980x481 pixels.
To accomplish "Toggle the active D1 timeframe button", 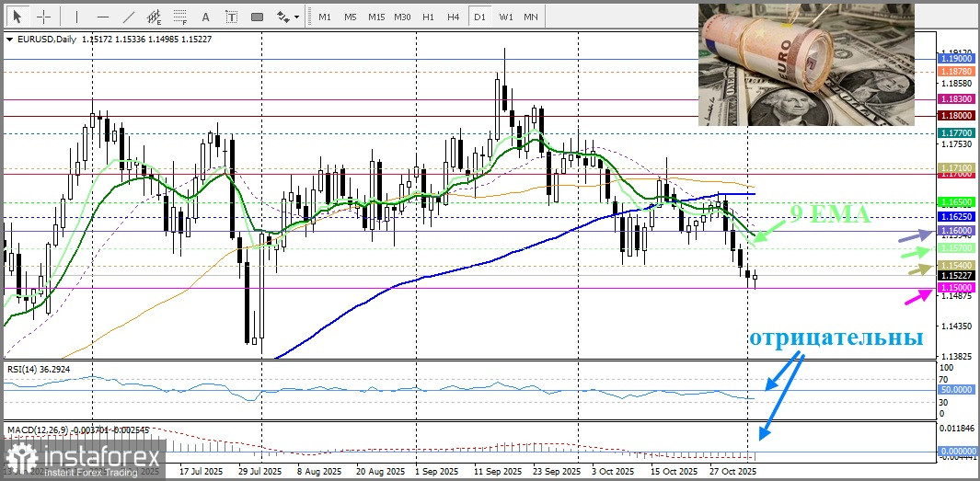I will pyautogui.click(x=478, y=17).
